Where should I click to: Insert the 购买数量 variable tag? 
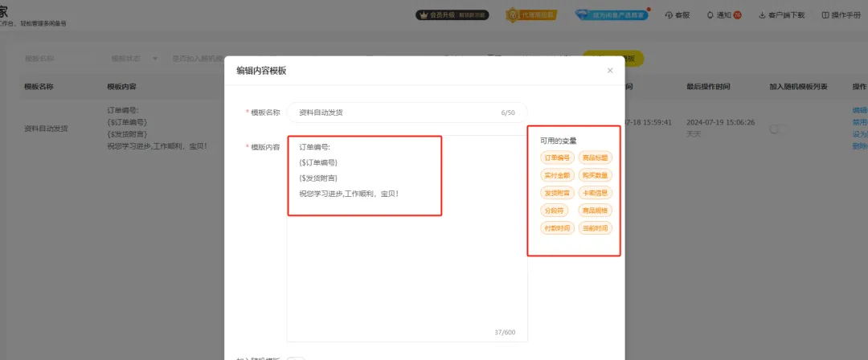[x=595, y=175]
